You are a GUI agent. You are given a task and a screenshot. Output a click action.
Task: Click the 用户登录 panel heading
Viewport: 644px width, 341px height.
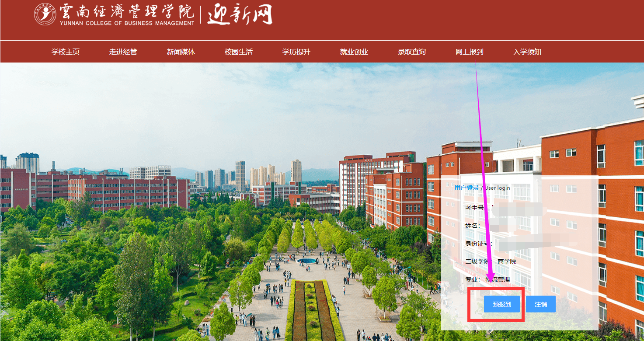coord(466,188)
